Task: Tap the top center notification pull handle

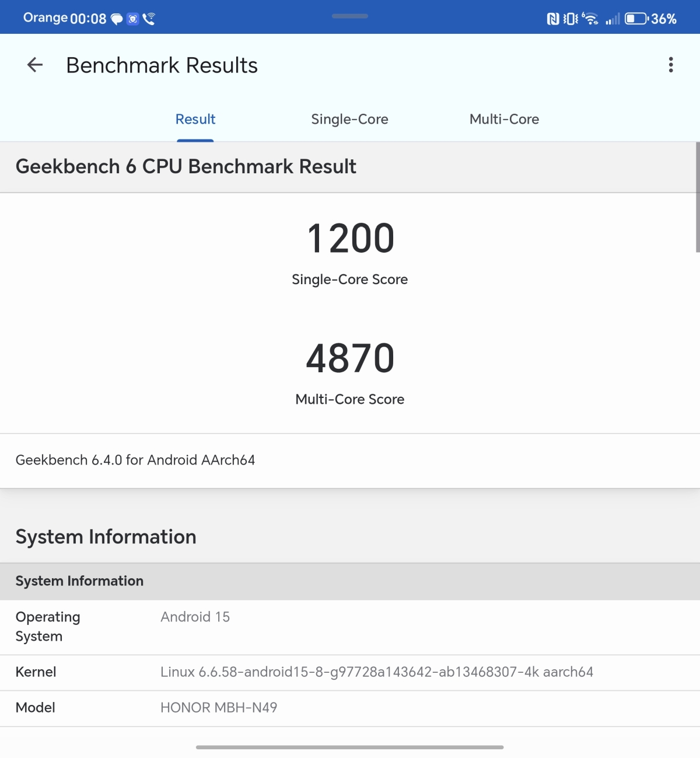Action: pyautogui.click(x=350, y=16)
